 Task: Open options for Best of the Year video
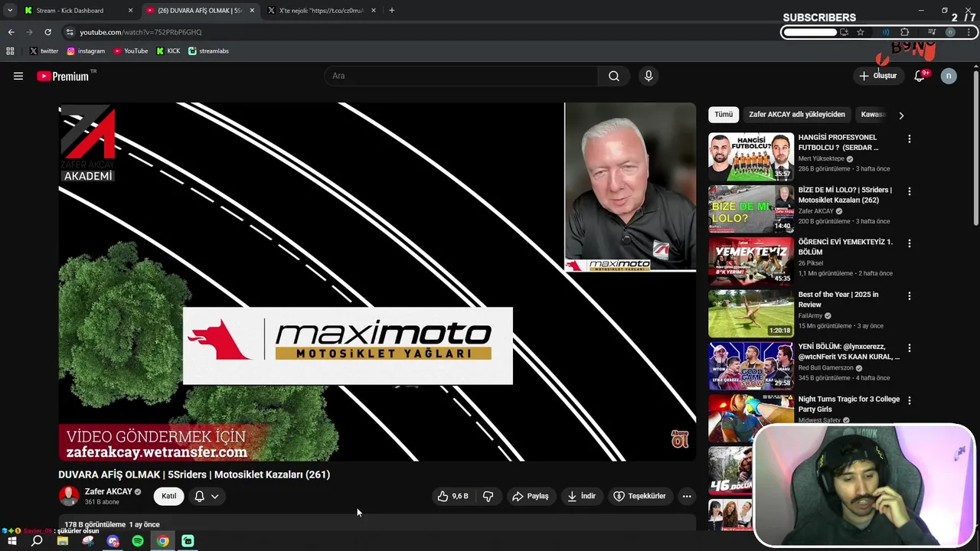point(910,295)
